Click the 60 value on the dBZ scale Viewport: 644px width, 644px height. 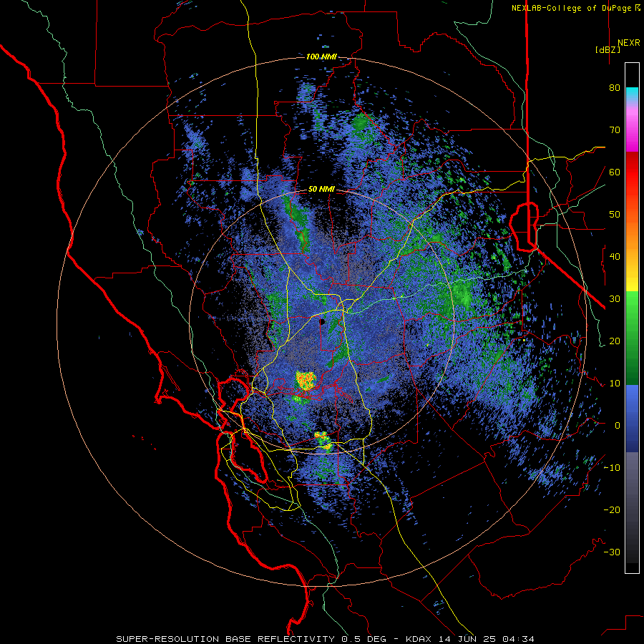tap(615, 172)
